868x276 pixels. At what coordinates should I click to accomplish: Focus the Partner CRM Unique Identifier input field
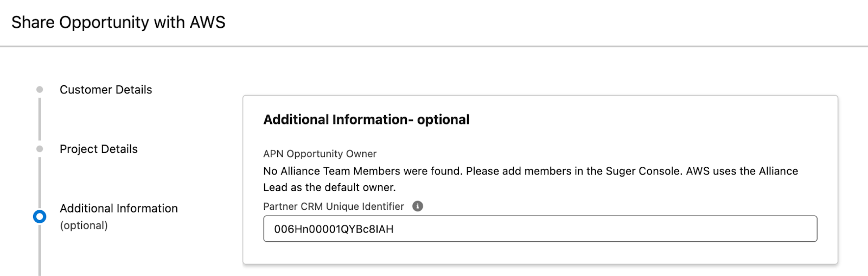540,229
